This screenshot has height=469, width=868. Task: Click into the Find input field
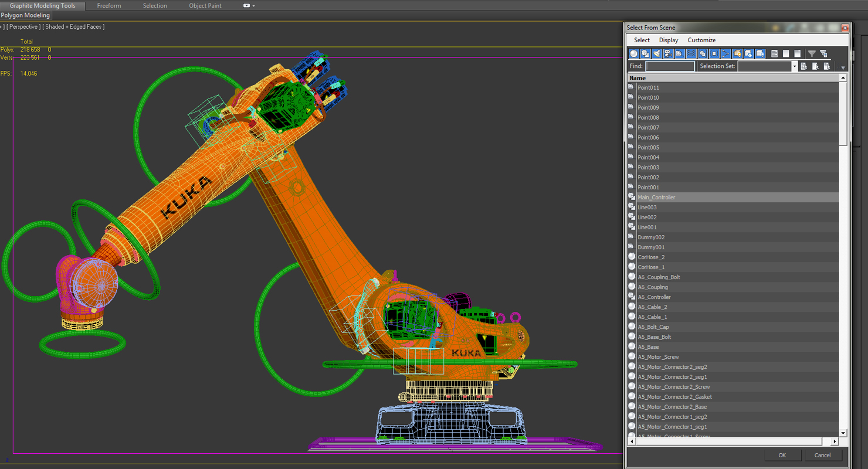[x=670, y=66]
